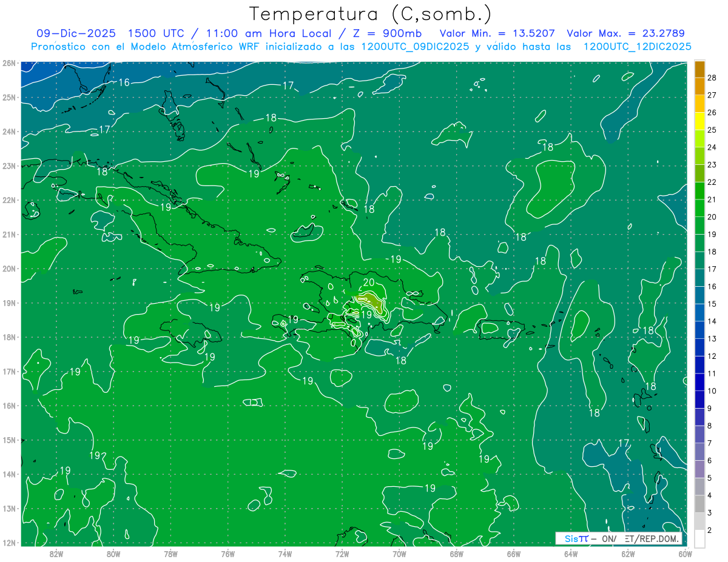Click the '18N' latitude axis label
The image size is (728, 562).
click(x=8, y=337)
